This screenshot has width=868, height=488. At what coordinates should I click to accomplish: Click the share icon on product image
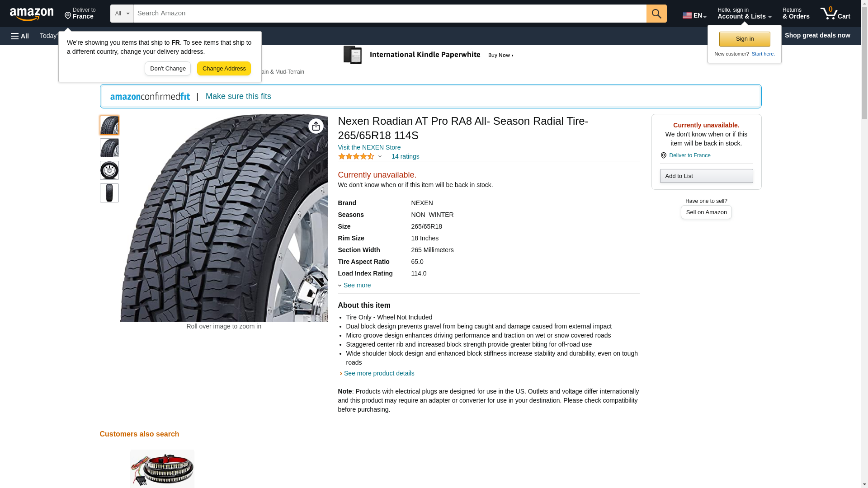(316, 126)
